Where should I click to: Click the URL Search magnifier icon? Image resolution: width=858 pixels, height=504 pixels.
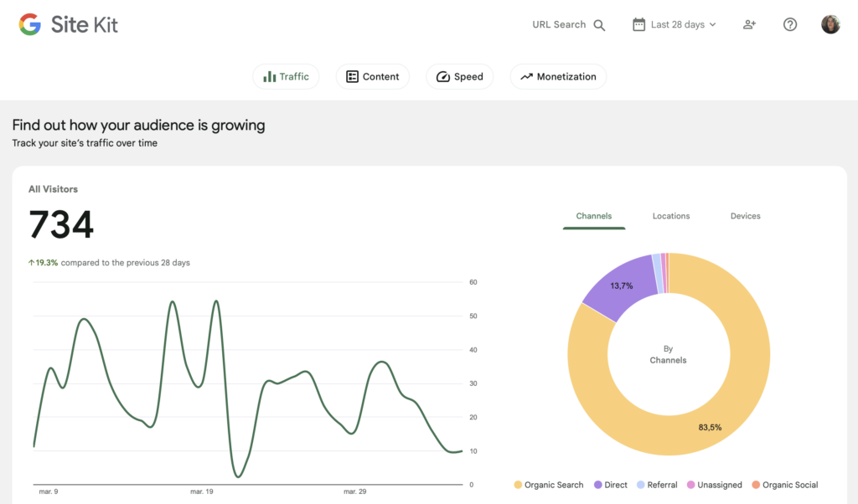599,25
